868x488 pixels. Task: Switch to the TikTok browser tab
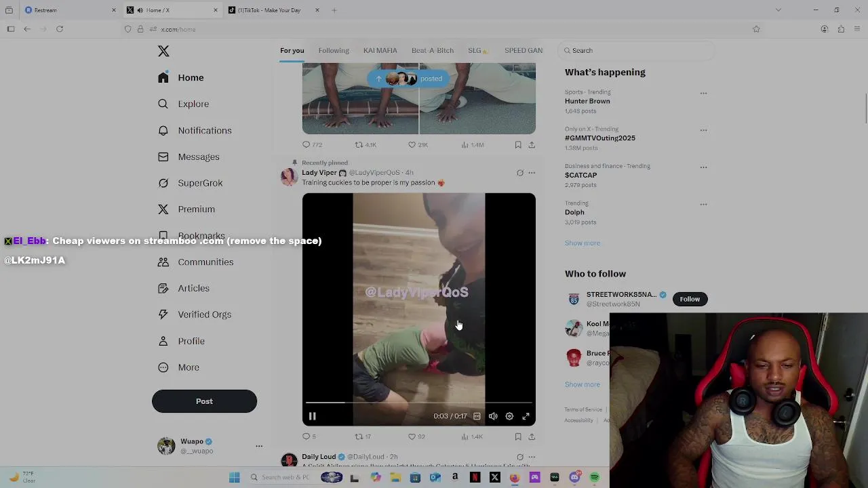274,10
